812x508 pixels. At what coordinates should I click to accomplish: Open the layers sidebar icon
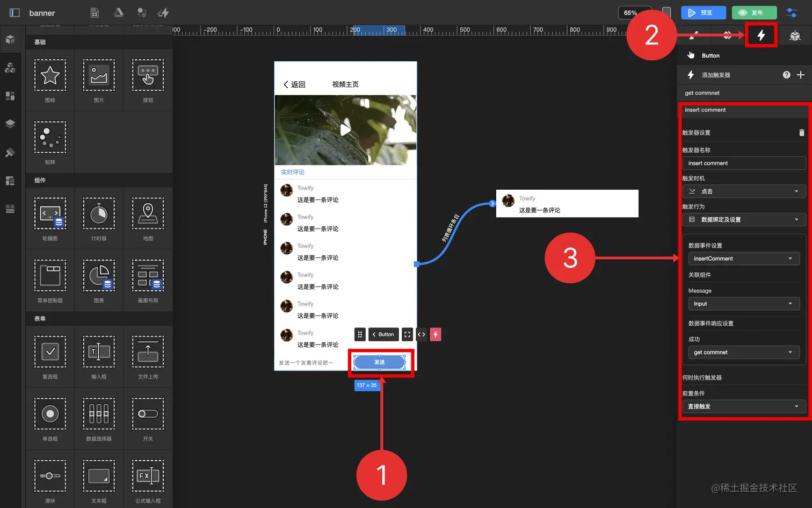10,124
